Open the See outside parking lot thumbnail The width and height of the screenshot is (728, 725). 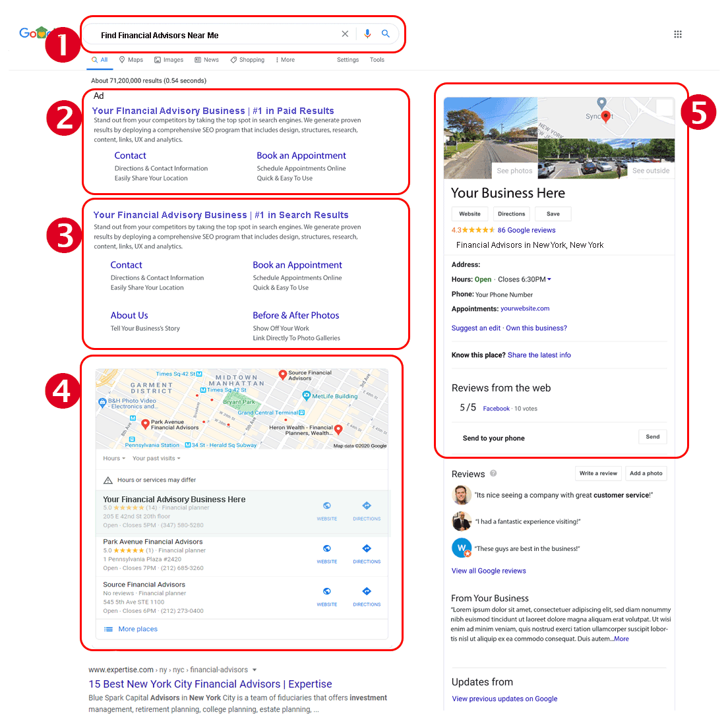[606, 158]
